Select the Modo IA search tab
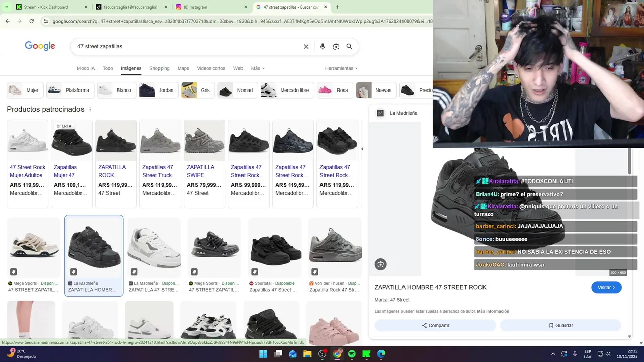Image resolution: width=644 pixels, height=362 pixels. pyautogui.click(x=86, y=68)
